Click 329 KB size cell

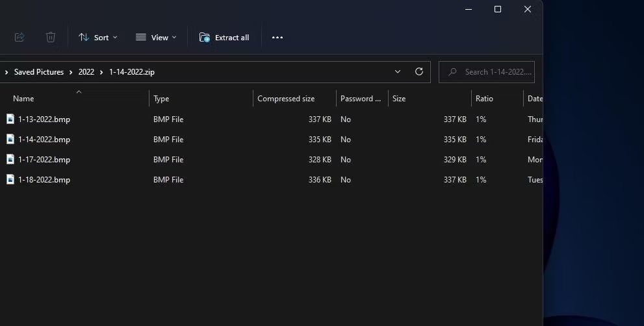click(x=455, y=159)
